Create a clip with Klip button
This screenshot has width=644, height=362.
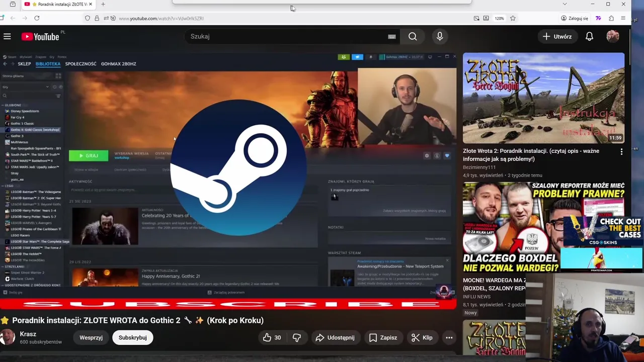(x=422, y=337)
